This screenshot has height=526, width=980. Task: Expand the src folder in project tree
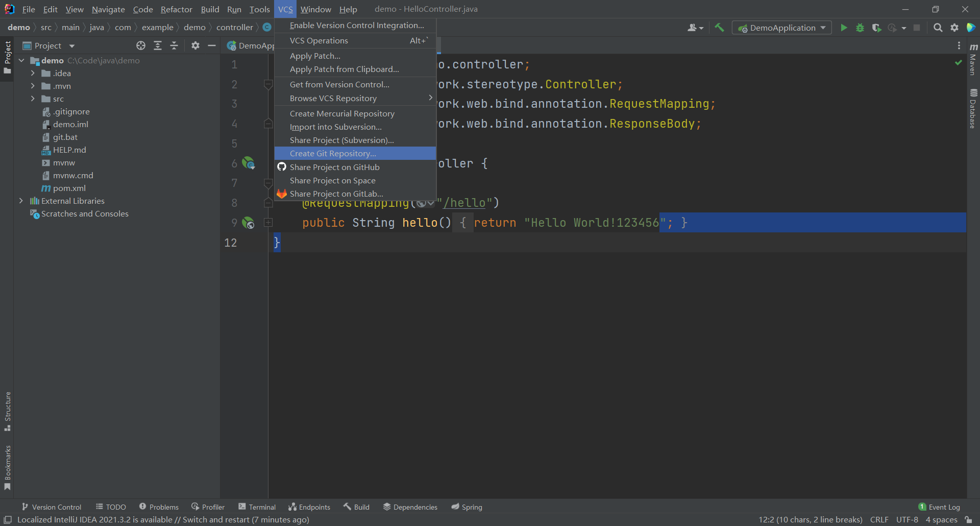[33, 99]
